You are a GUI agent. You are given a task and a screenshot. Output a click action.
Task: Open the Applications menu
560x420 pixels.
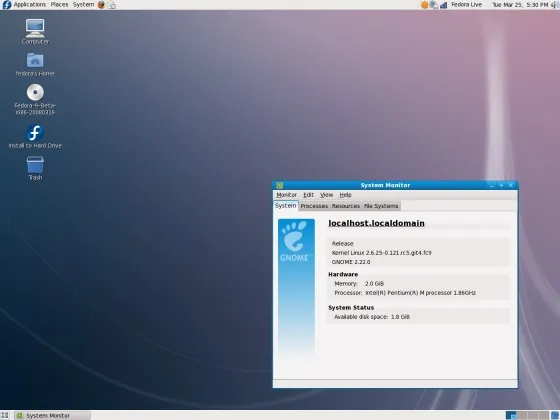coord(30,5)
